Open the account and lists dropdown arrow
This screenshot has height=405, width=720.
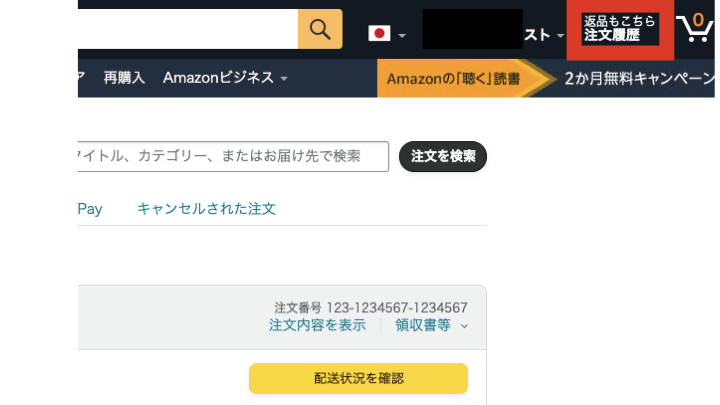pos(560,35)
